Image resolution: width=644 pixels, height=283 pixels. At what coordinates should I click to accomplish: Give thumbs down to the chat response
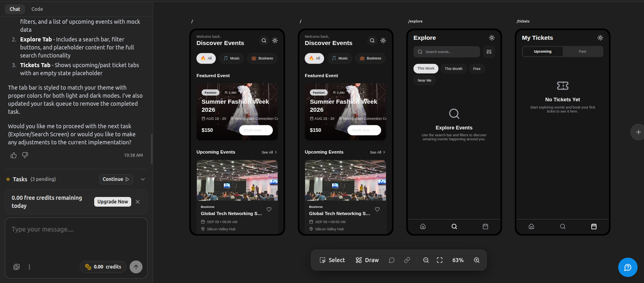click(25, 155)
